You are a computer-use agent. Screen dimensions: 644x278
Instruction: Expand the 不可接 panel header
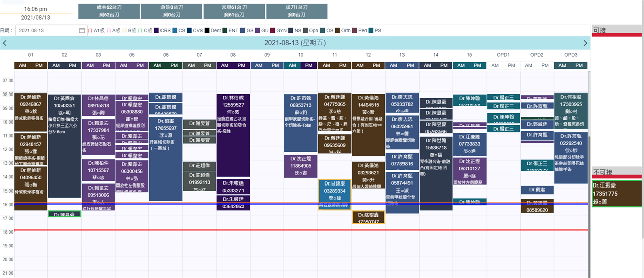(617, 171)
